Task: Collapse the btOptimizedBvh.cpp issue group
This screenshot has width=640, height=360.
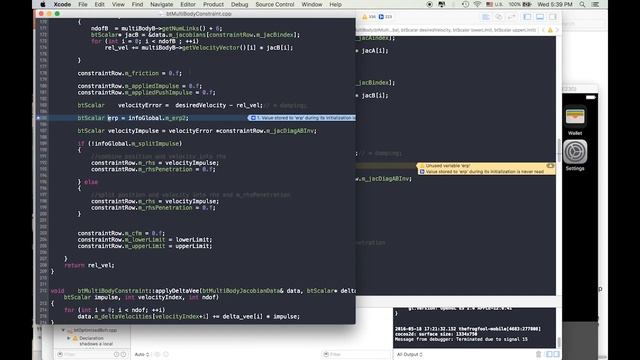Action: tap(63, 330)
